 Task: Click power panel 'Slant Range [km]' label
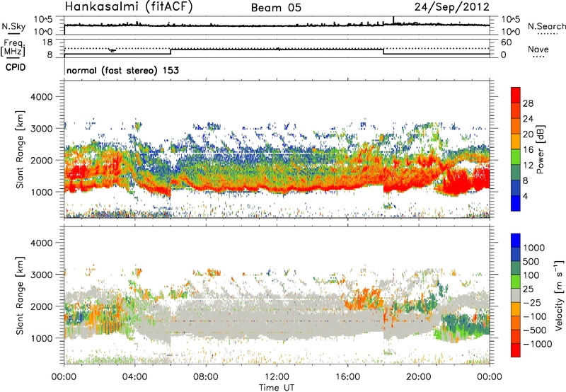tap(20, 149)
